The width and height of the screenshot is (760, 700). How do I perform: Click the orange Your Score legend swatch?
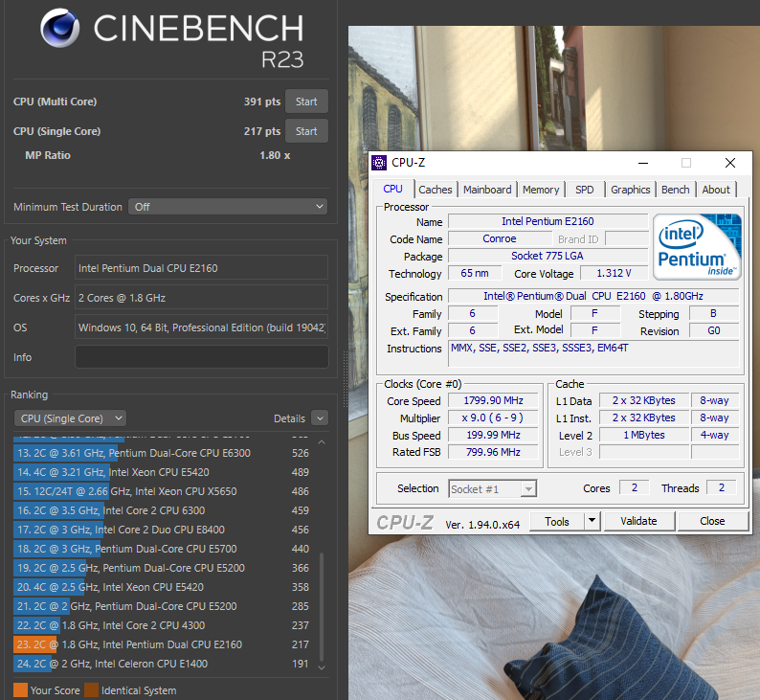20,689
